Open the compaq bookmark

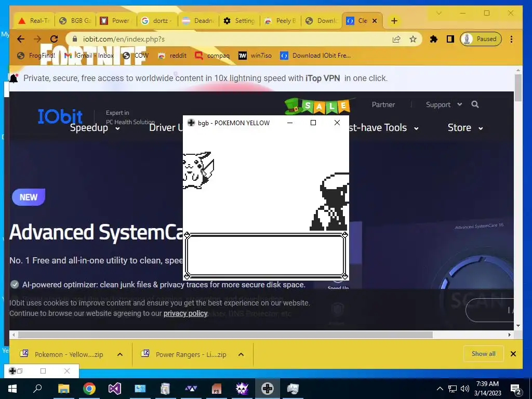point(212,55)
